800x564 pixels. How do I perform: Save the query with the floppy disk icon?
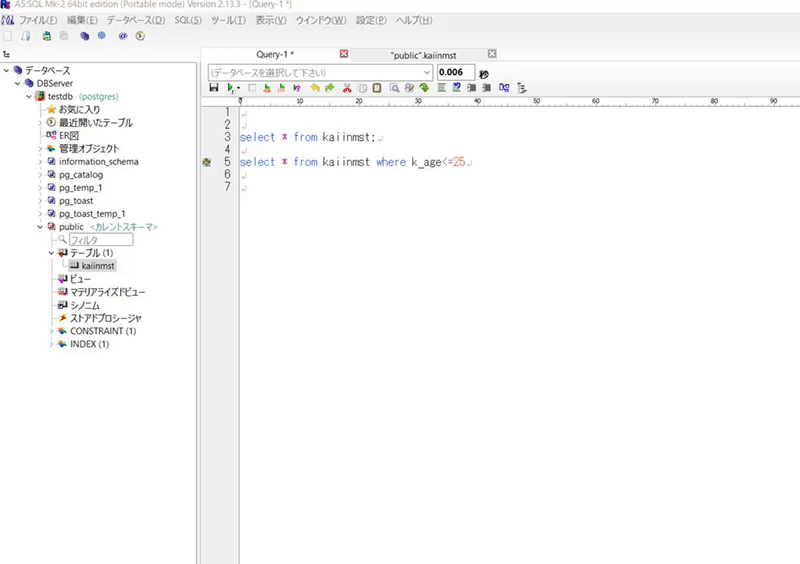214,88
